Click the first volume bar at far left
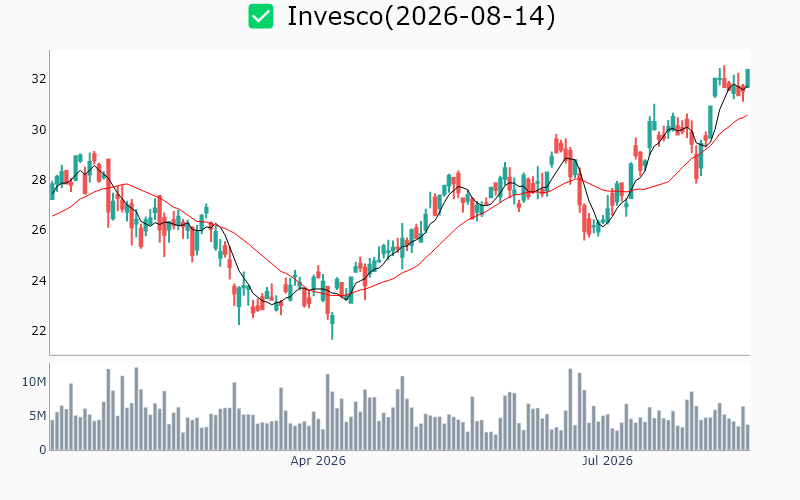Screen dimensions: 800x500 tap(53, 435)
